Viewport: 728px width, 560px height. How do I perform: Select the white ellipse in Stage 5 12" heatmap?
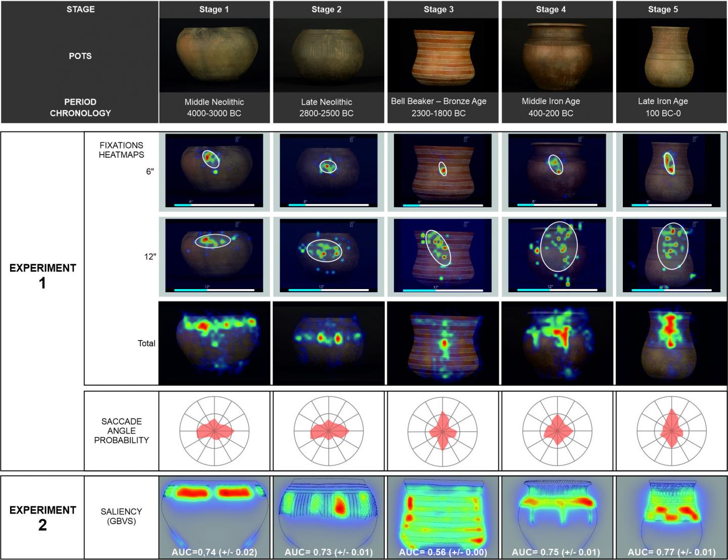tap(672, 246)
